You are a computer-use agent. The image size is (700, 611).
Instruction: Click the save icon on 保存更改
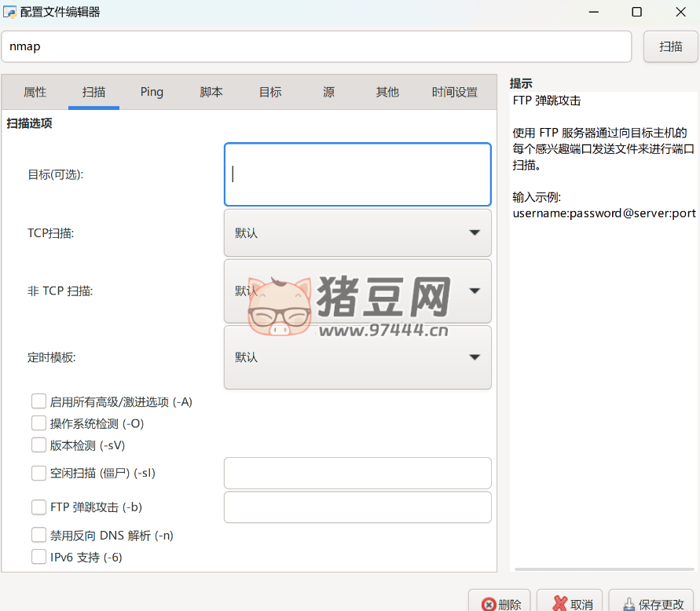629,604
